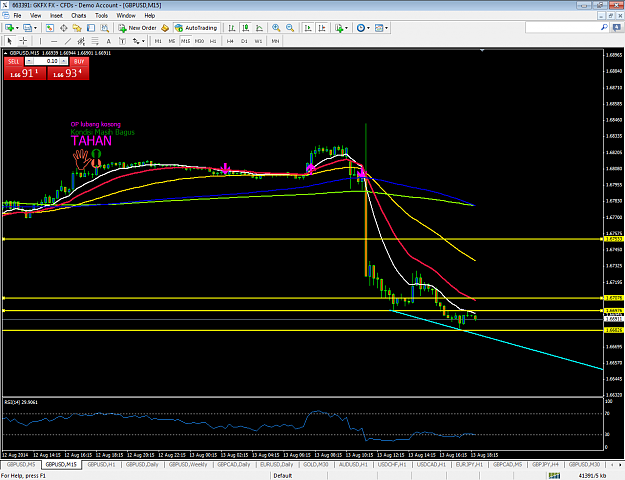Switch to MN timeframe
The width and height of the screenshot is (625, 480).
click(x=275, y=41)
